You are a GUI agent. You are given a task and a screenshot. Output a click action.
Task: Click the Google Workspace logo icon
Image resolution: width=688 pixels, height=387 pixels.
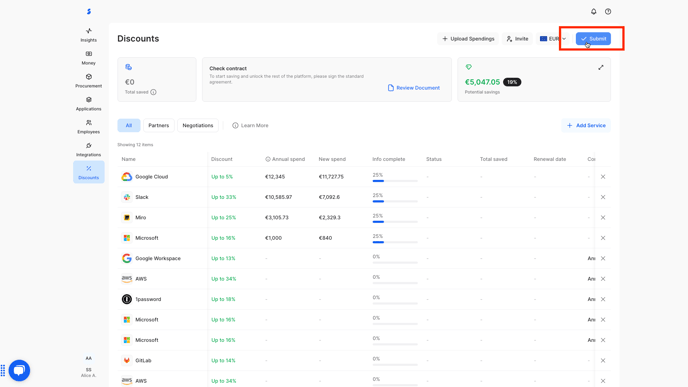click(x=126, y=258)
